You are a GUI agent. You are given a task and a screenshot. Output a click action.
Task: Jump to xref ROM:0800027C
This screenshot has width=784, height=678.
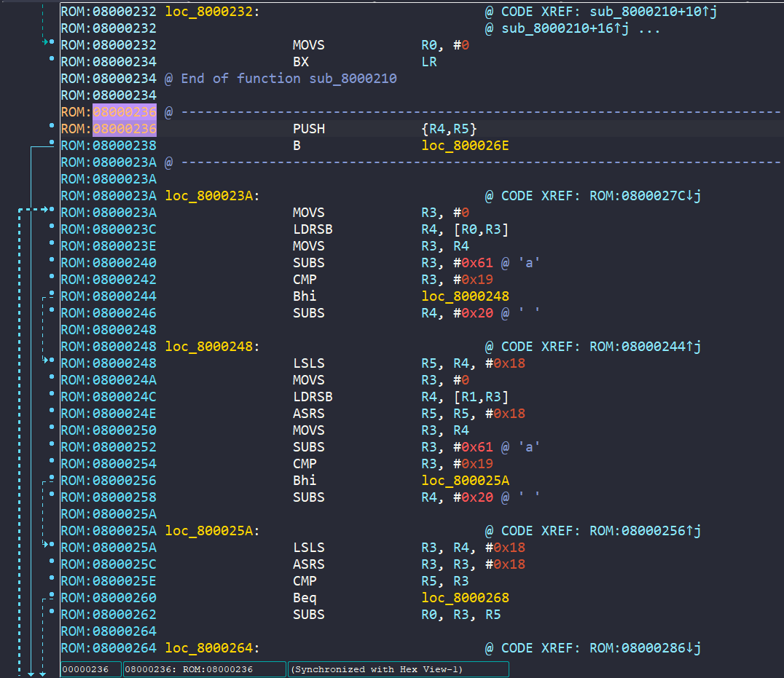640,195
